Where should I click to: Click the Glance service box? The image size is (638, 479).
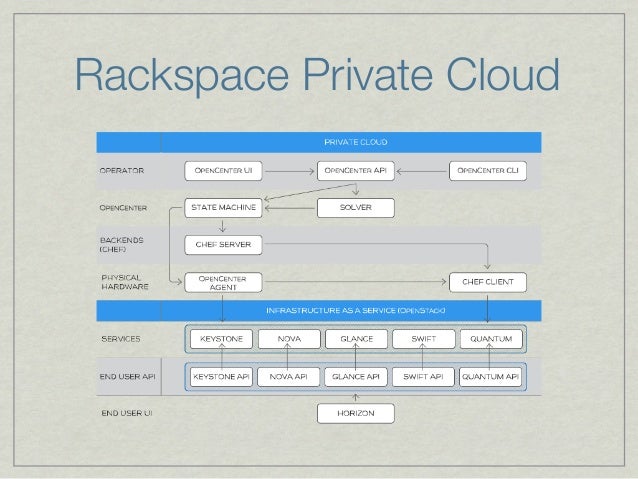click(x=356, y=339)
